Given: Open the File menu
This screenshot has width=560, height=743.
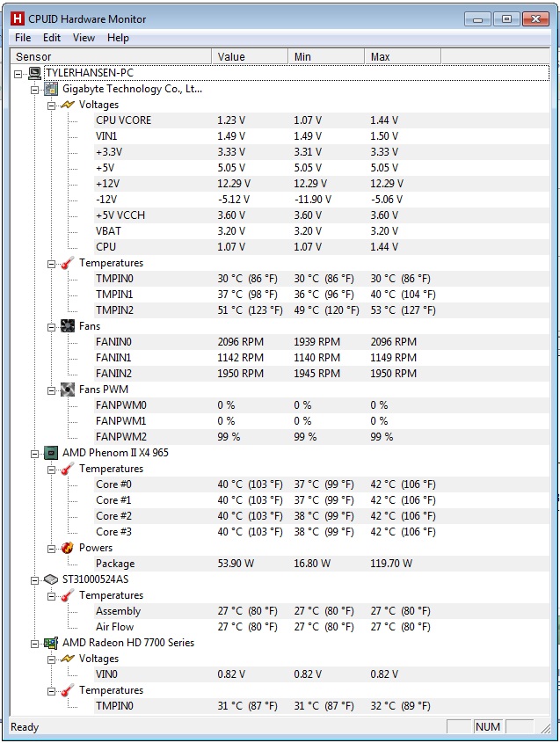Looking at the screenshot, I should (x=23, y=38).
